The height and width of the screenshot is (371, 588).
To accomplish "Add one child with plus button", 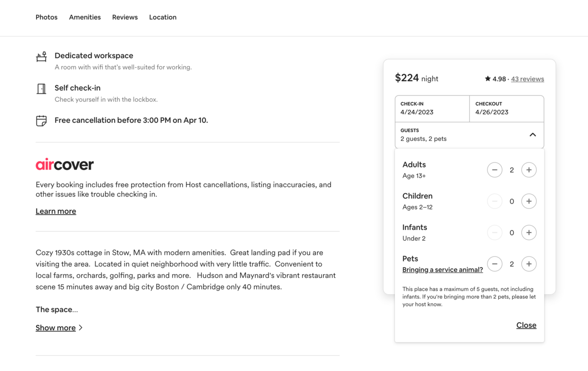I will 529,201.
